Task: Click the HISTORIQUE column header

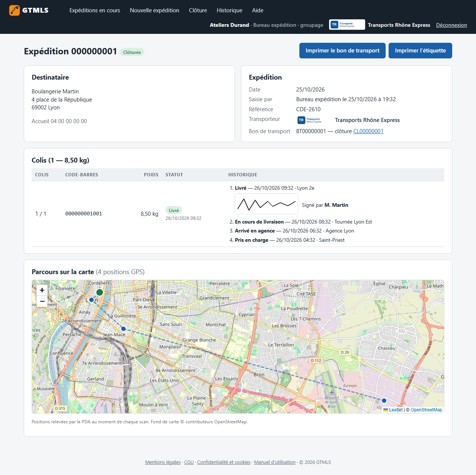Action: (x=242, y=175)
